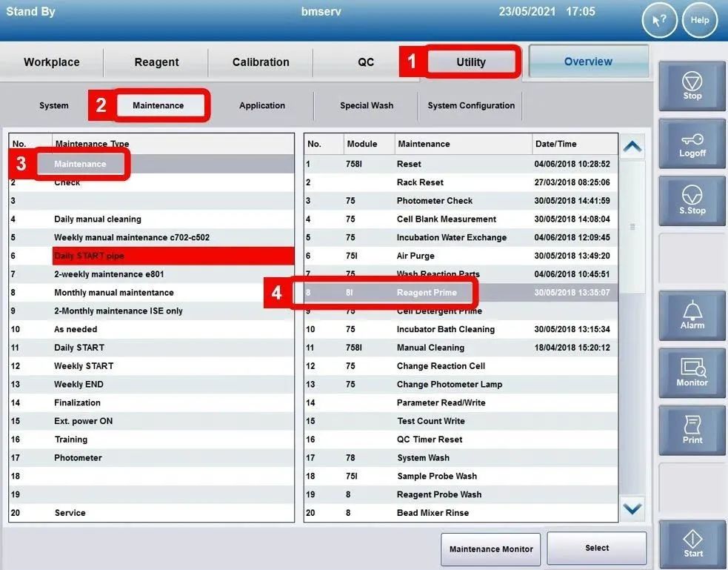This screenshot has width=728, height=570.
Task: Open the Calibration tab
Action: click(x=261, y=62)
